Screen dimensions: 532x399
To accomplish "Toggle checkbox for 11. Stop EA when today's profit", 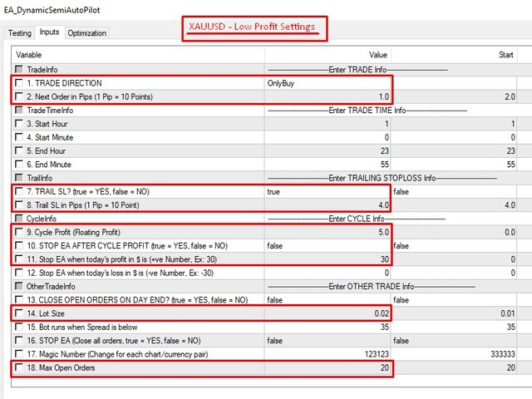I will pyautogui.click(x=19, y=259).
